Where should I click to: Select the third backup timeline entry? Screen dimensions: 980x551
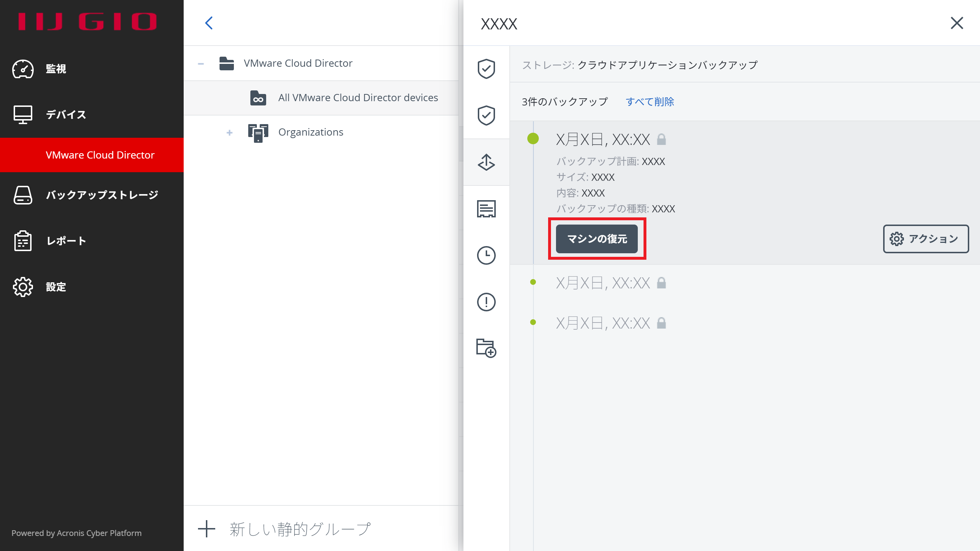coord(603,323)
